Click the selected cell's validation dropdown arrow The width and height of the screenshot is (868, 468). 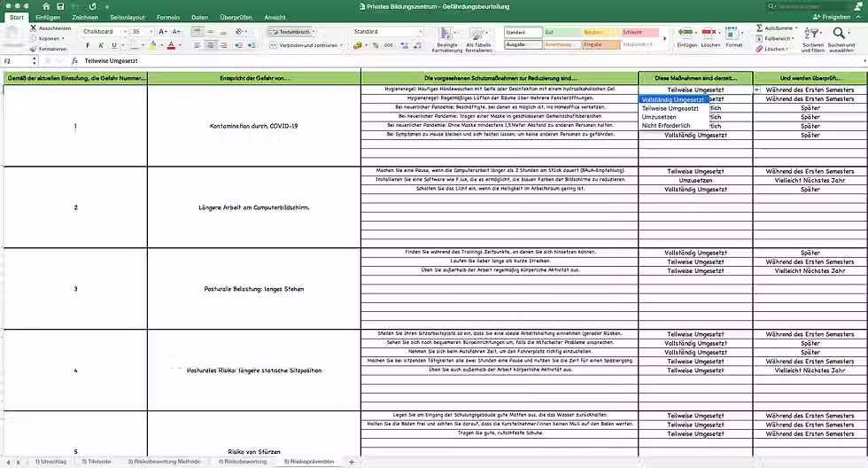coord(756,90)
